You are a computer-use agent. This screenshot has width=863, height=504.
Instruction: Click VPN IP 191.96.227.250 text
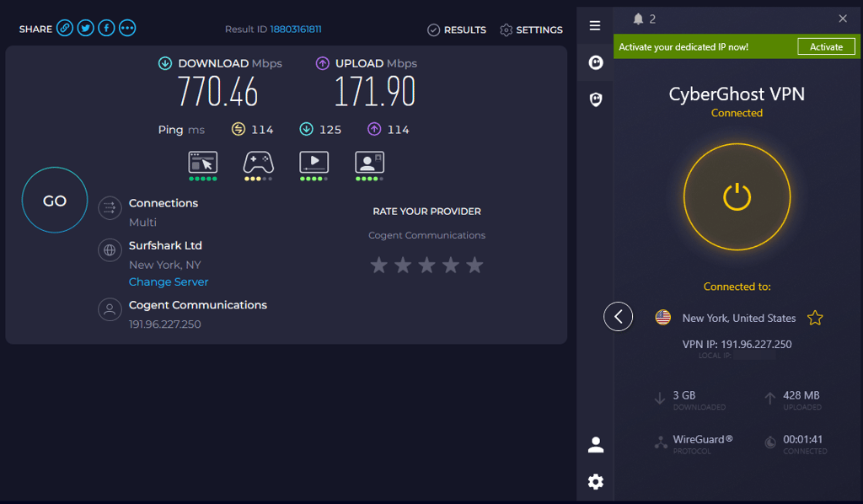click(x=737, y=344)
